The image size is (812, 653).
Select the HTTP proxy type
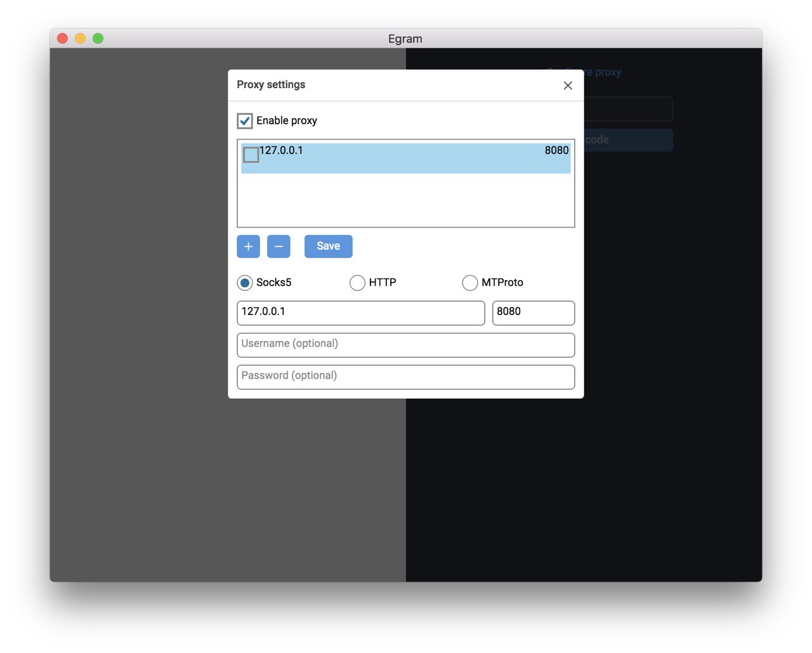click(357, 283)
